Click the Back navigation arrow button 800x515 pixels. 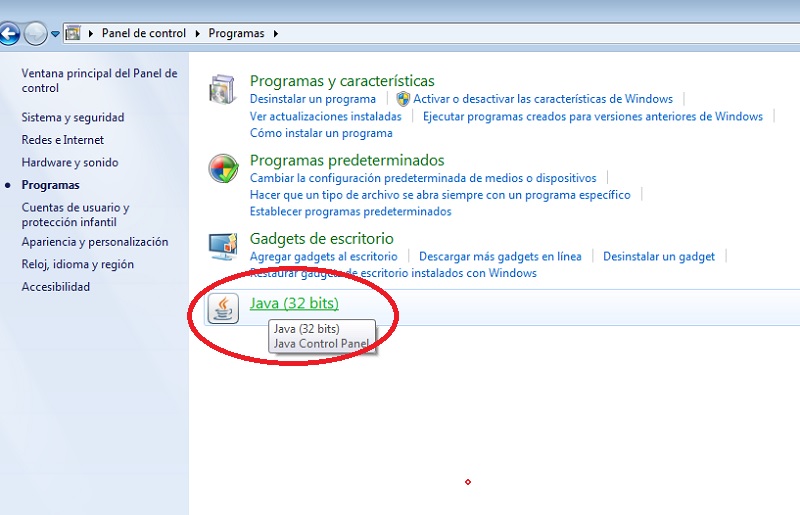[8, 34]
